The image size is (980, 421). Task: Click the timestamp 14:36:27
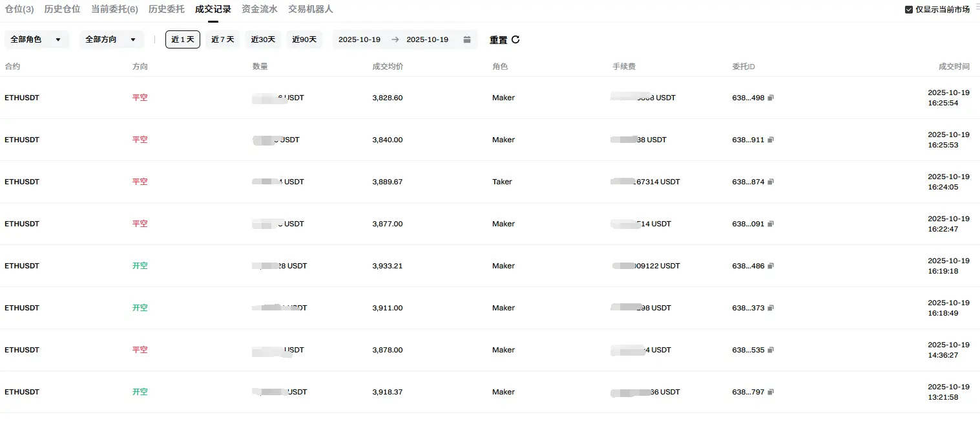click(x=943, y=356)
